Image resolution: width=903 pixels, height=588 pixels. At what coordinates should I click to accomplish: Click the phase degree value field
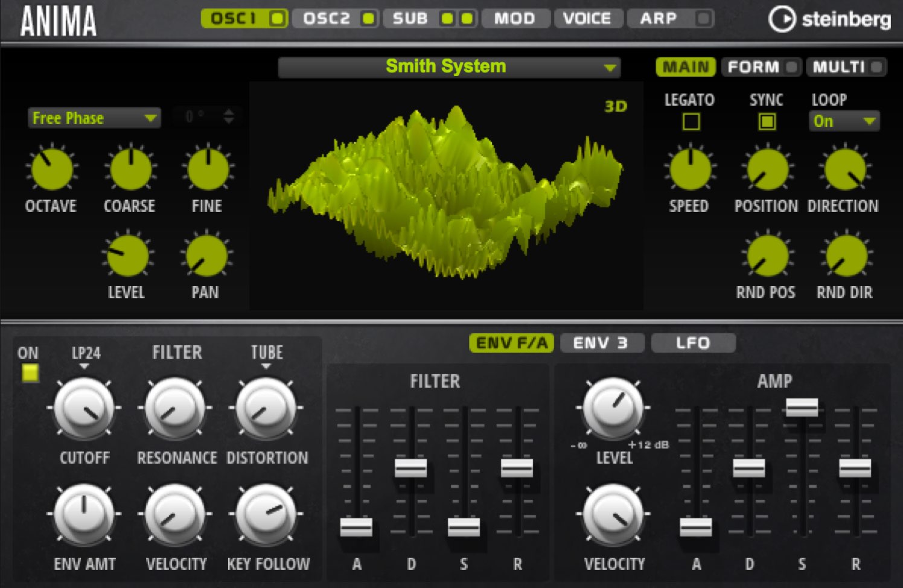[x=196, y=117]
